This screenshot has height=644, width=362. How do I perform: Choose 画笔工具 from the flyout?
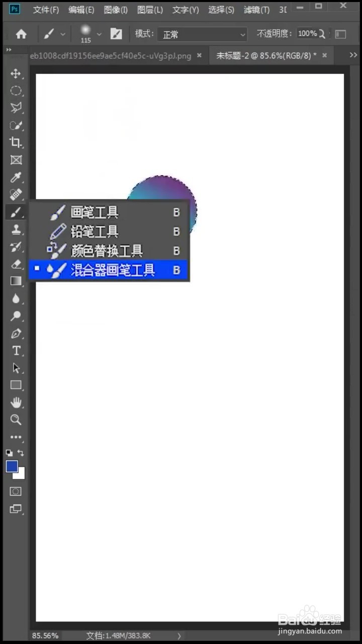click(x=109, y=212)
